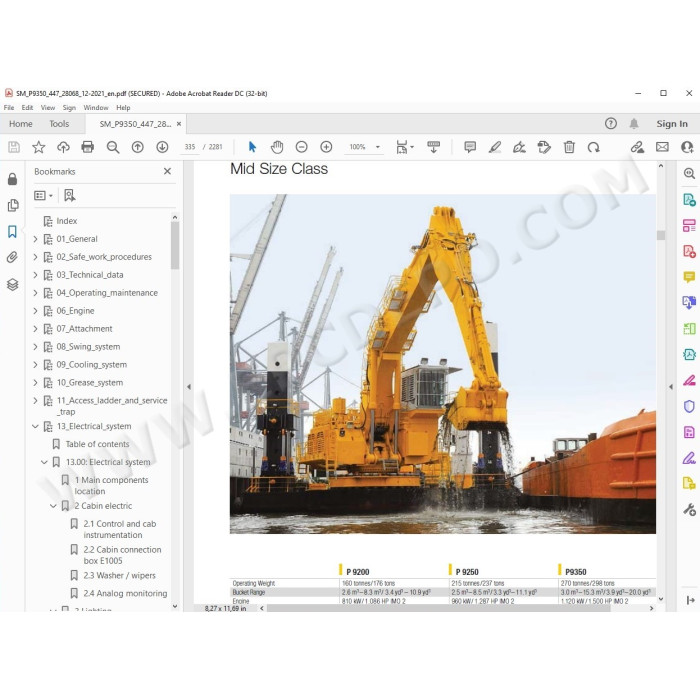Open the Sign document pen tool
The width and height of the screenshot is (700, 700).
[519, 147]
